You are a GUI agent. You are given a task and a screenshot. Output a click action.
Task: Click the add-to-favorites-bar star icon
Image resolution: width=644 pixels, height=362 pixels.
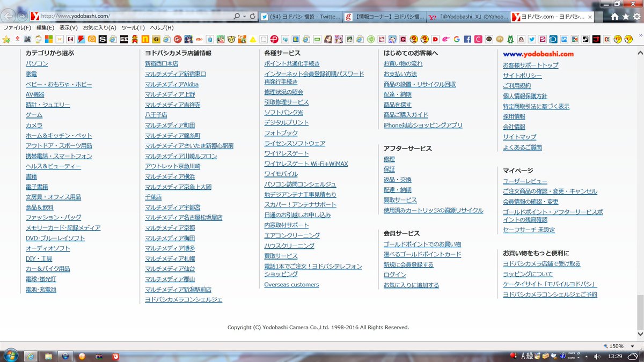click(6, 39)
